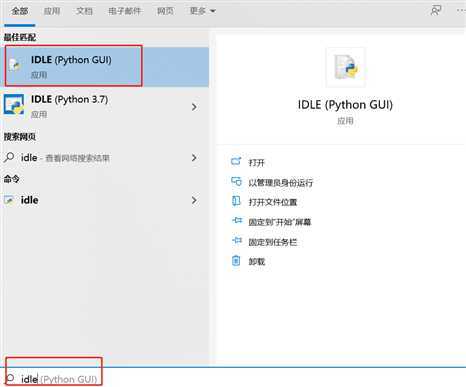Click the pin-to-taskbar pin icon
466x387 pixels.
pos(237,240)
